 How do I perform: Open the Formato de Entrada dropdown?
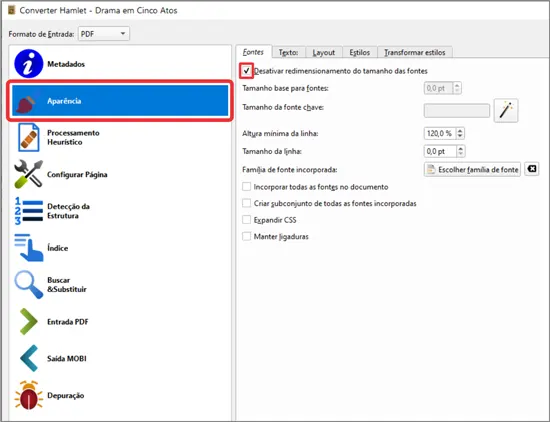104,34
